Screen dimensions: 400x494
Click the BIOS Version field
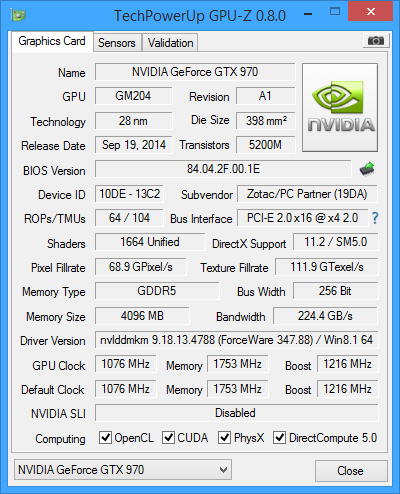223,169
